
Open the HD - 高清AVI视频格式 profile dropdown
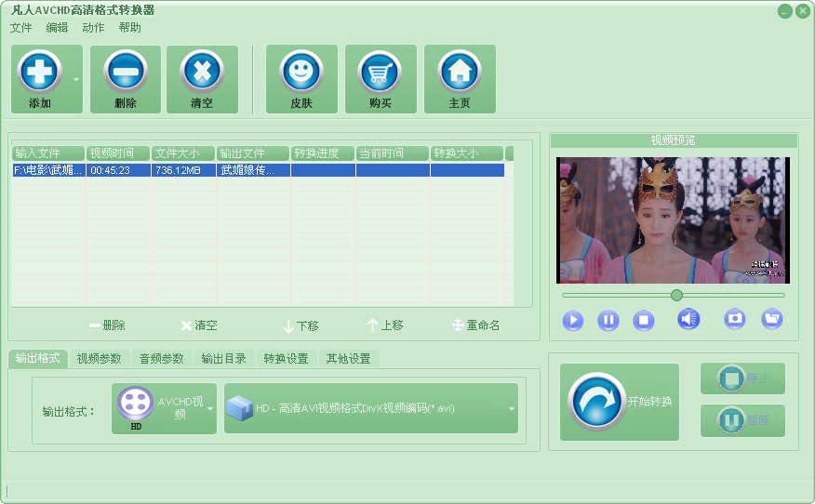(371, 408)
